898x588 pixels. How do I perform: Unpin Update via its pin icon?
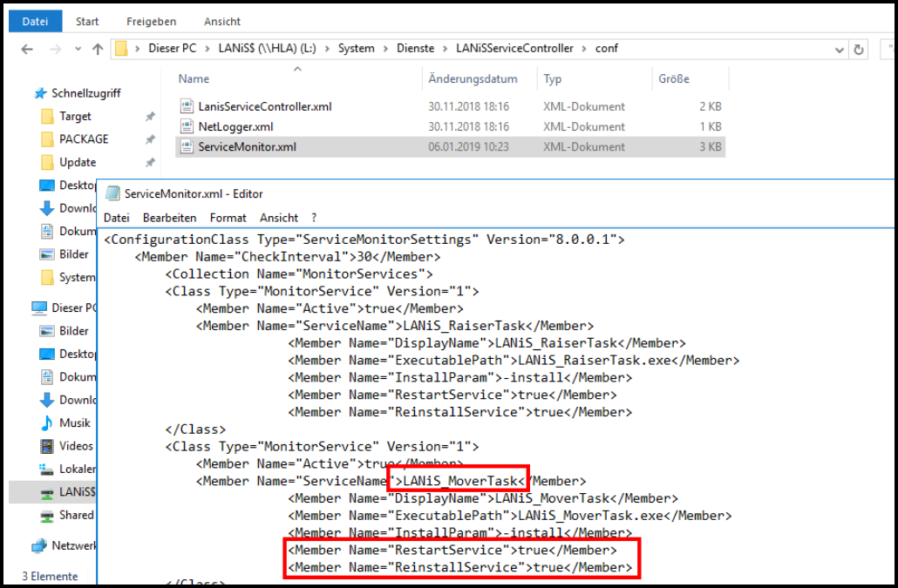150,162
